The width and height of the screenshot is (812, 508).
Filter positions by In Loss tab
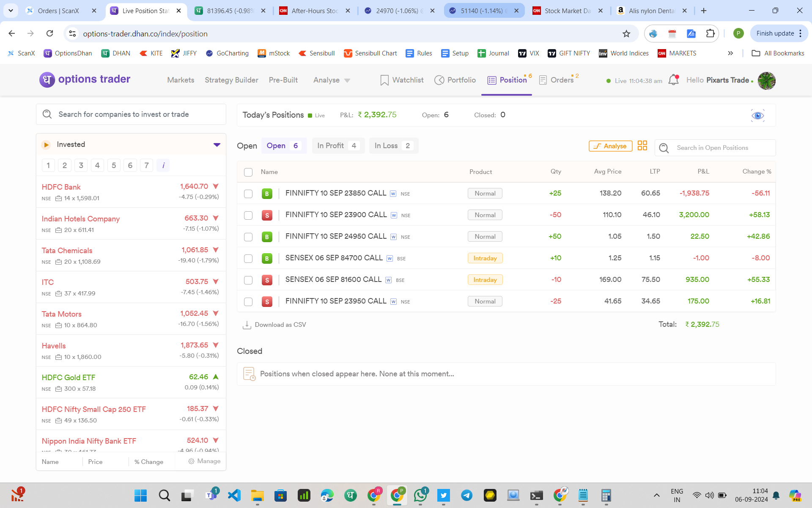coord(394,146)
